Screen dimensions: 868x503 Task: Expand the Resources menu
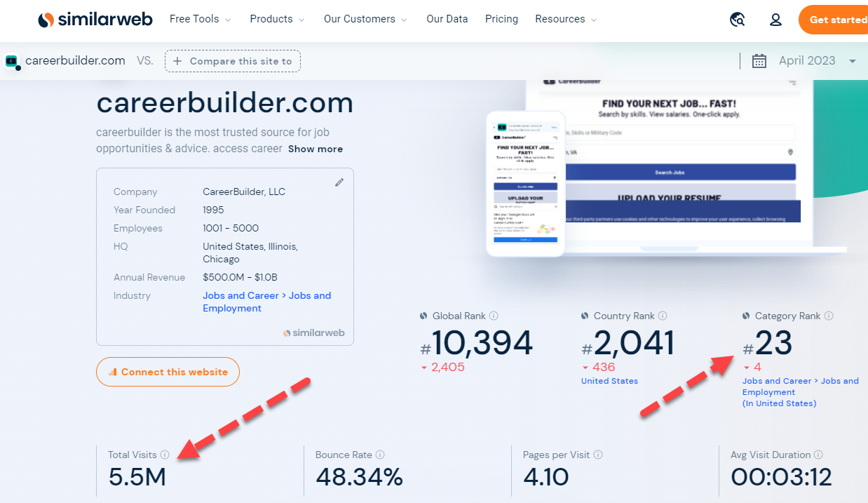pos(566,20)
